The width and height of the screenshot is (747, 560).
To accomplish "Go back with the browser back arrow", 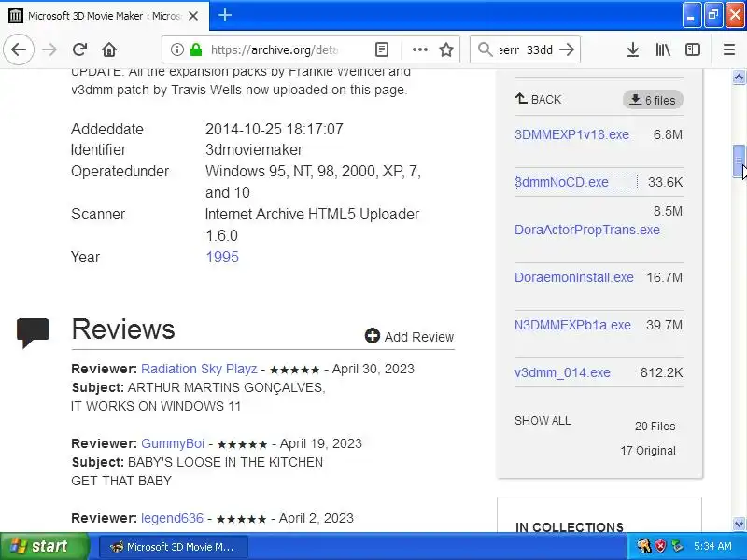I will (x=19, y=49).
